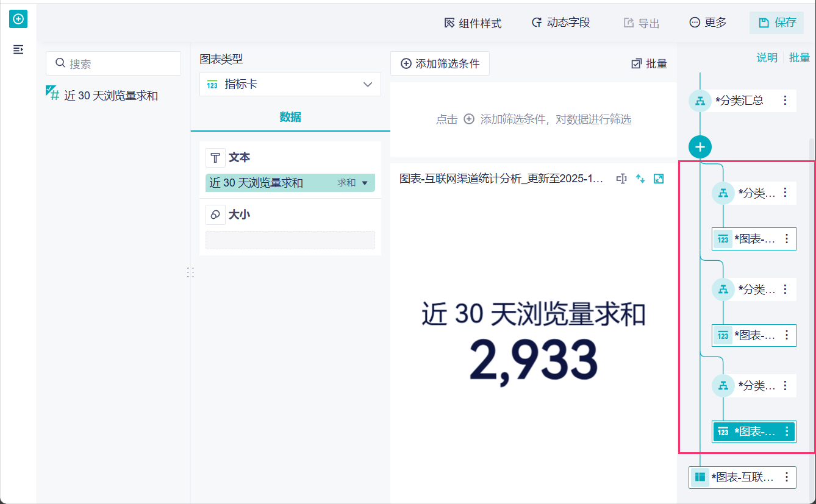Screen dimensions: 816x504
Task: Click the teal plus icon in the left rail
Action: (x=18, y=20)
